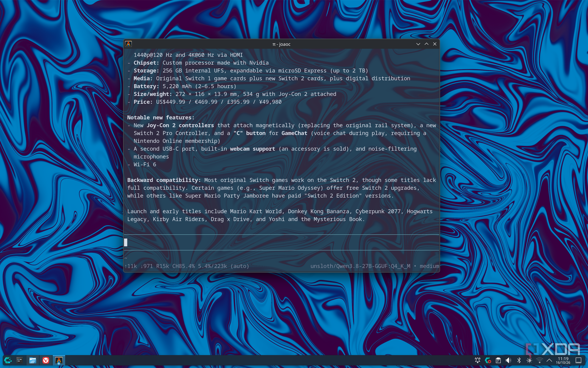Viewport: 588px width, 368px height.
Task: Click the 'medium' thinking level in status line
Action: click(x=429, y=266)
